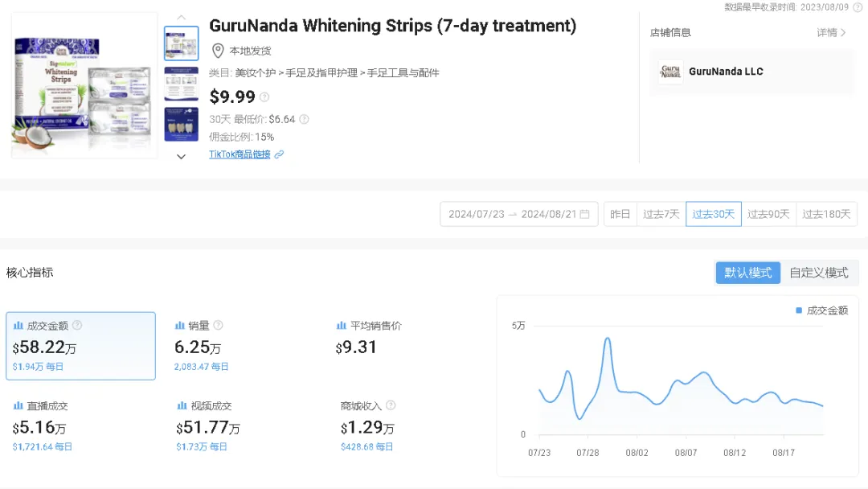Select the 成交金额 $58.22万 metric card
Screen dimensions: 868x489
click(81, 346)
